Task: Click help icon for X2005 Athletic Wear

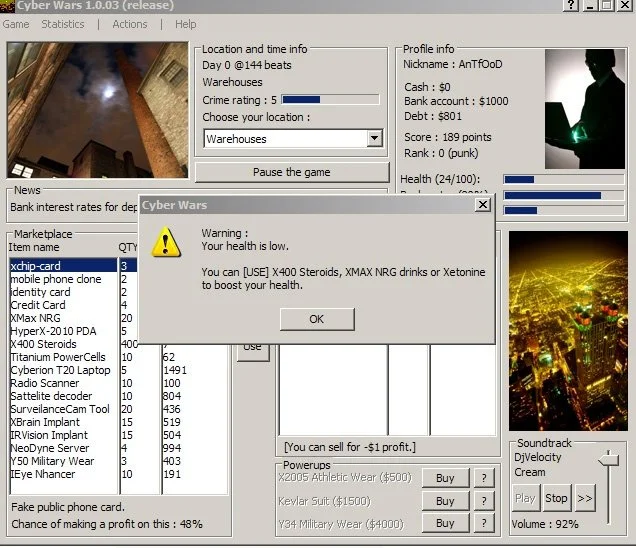Action: tap(486, 478)
